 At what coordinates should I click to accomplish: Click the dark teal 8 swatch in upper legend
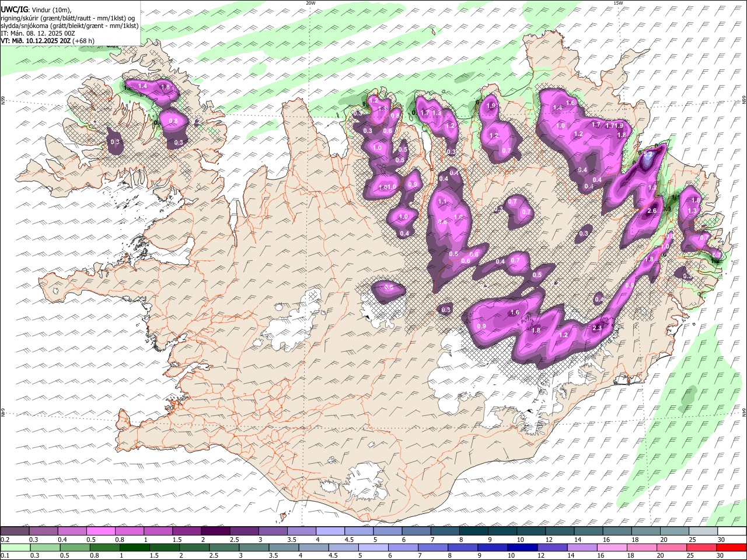coord(473,531)
